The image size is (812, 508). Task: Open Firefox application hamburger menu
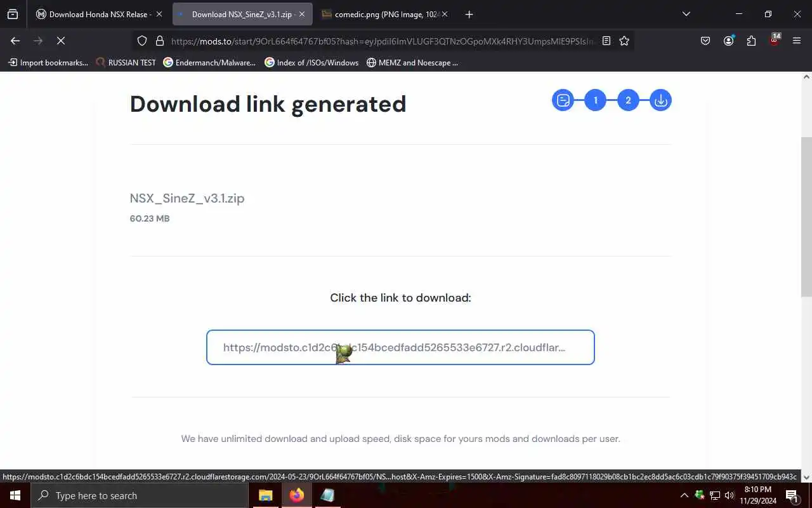click(797, 41)
